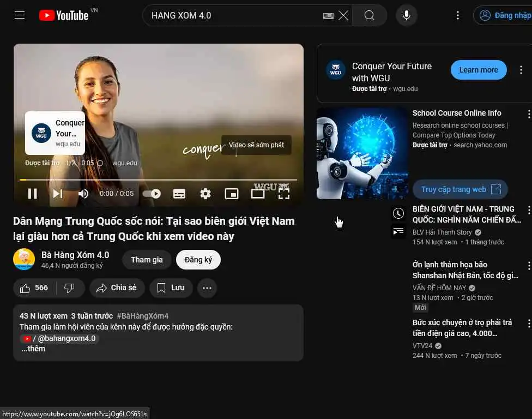
Task: Open WGU ad options menu
Action: click(521, 70)
